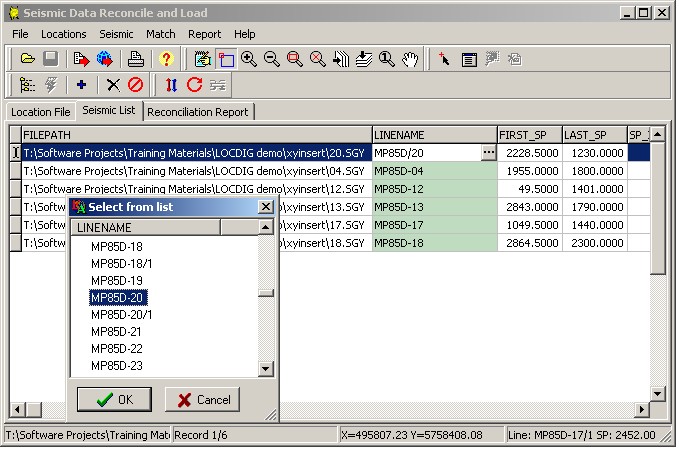The height and width of the screenshot is (449, 679).
Task: Open the Seismic menu
Action: click(116, 34)
